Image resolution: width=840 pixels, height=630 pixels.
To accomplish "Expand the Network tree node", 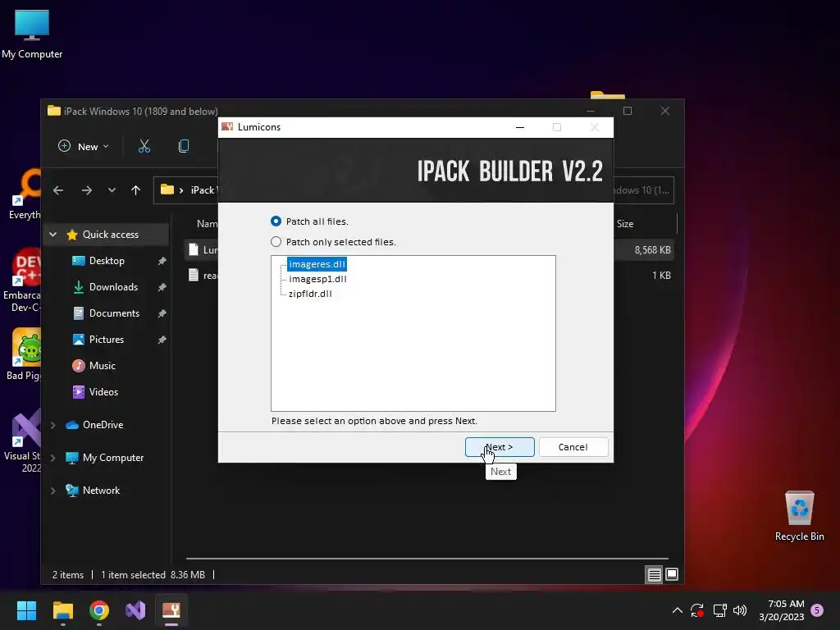I will [53, 491].
